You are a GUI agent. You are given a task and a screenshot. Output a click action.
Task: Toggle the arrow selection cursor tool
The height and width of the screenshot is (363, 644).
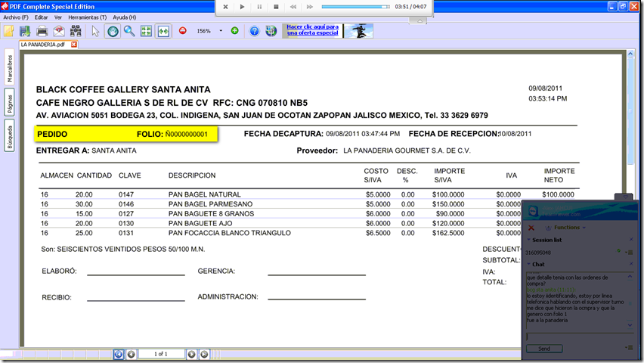pos(95,31)
